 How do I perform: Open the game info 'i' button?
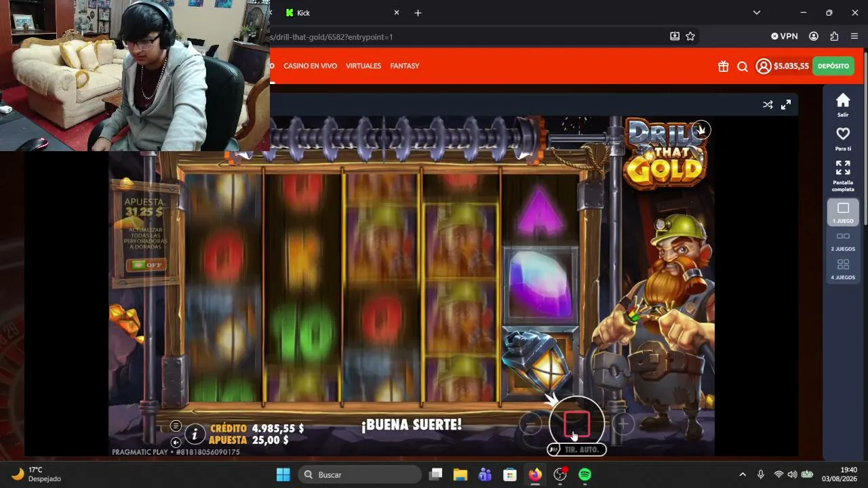195,434
